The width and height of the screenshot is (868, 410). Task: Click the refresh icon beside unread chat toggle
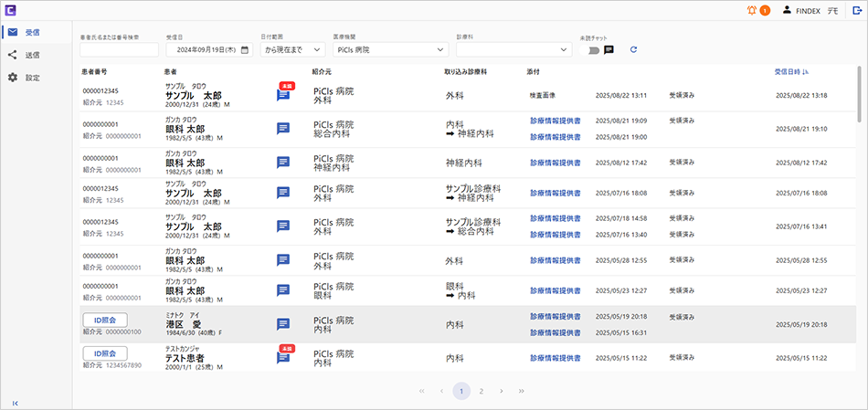(633, 49)
